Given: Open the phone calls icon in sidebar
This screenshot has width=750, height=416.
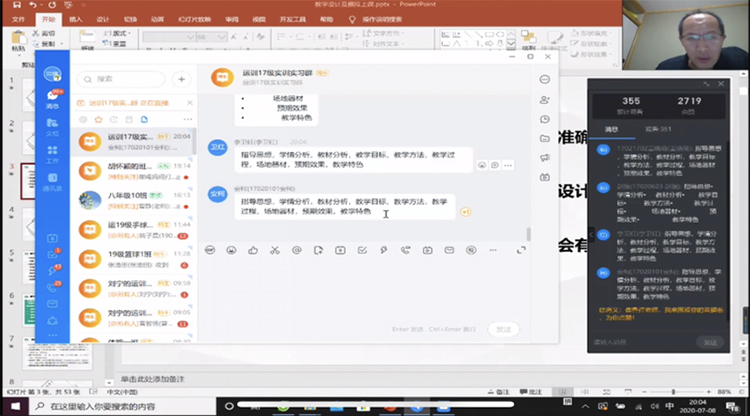Looking at the screenshot, I should (52, 286).
